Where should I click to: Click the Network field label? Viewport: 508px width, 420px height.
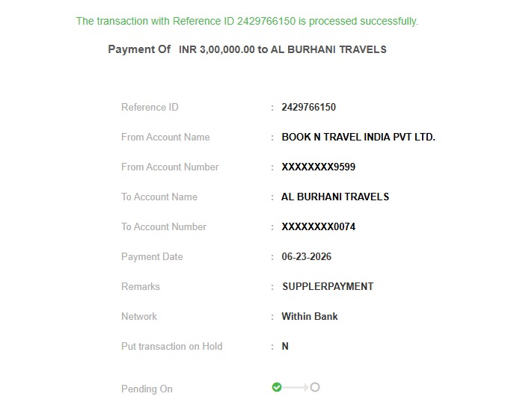click(139, 316)
